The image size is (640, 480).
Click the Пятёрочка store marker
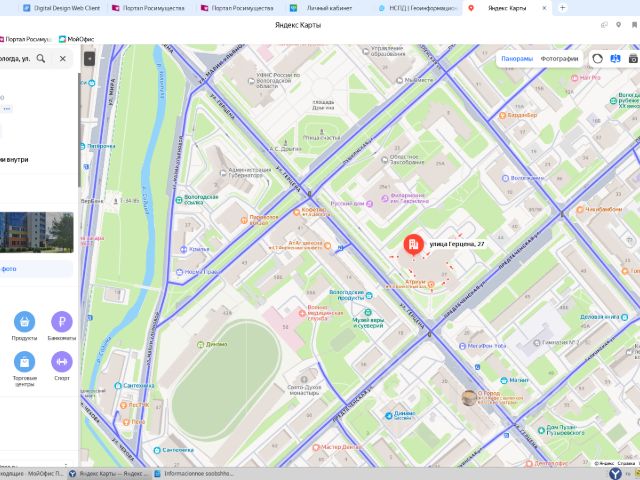pyautogui.click(x=83, y=146)
